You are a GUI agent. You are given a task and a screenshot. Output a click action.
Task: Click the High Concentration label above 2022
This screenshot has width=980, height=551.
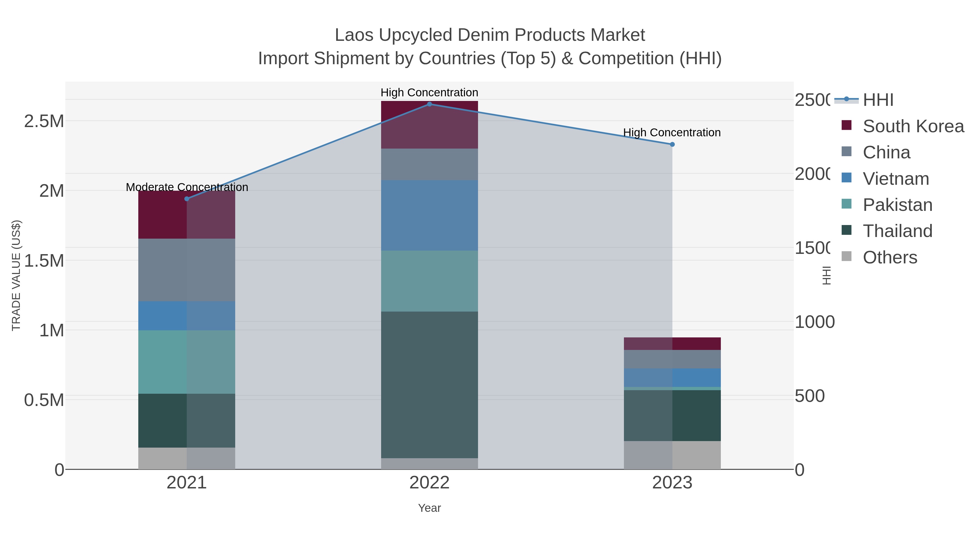430,93
